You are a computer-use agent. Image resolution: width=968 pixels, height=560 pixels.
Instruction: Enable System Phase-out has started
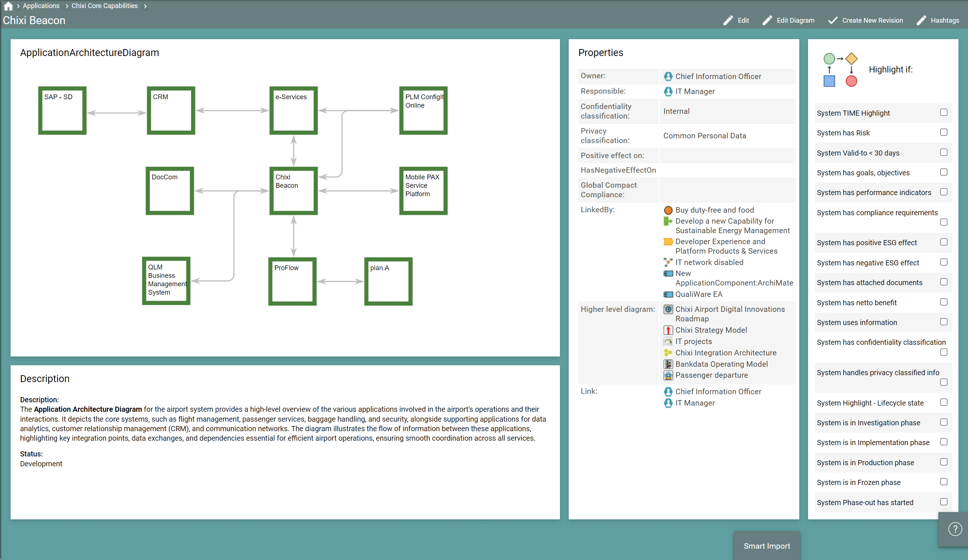(x=943, y=501)
